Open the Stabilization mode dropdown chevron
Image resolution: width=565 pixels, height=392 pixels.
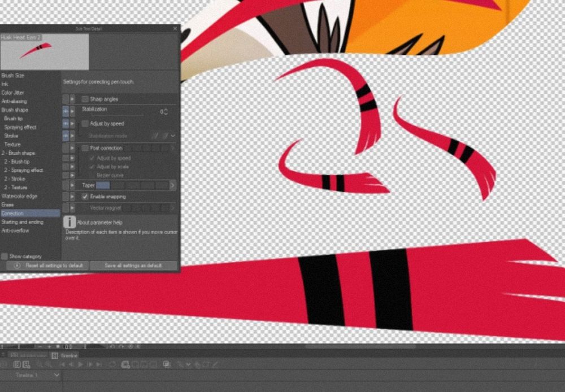[x=173, y=136]
